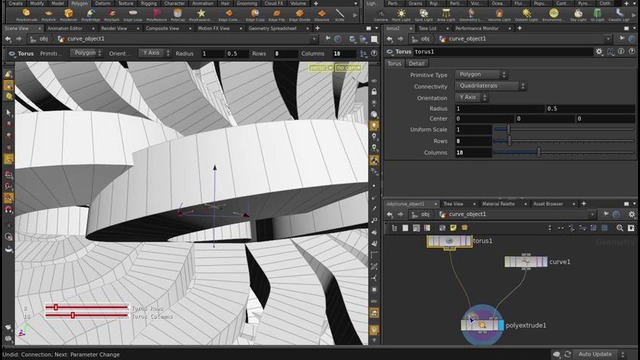The height and width of the screenshot is (360, 640).
Task: Add a Spot Light from the shelf
Action: [424, 15]
